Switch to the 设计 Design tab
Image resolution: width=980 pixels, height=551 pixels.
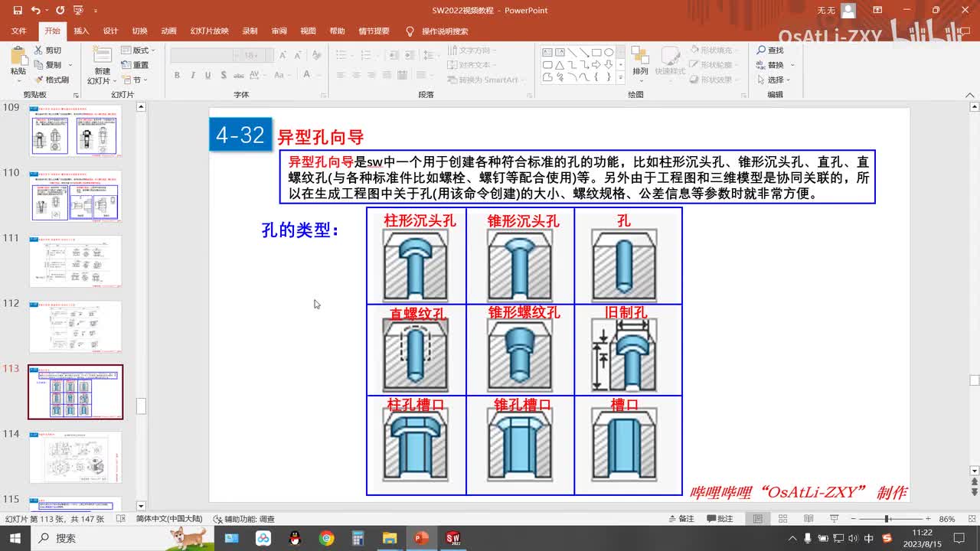(110, 31)
